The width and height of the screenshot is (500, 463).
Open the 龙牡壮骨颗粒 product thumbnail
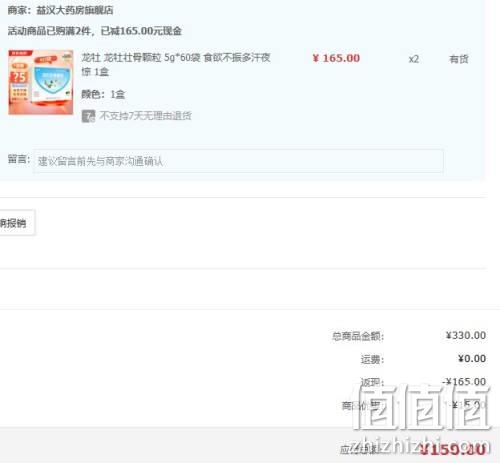(41, 82)
